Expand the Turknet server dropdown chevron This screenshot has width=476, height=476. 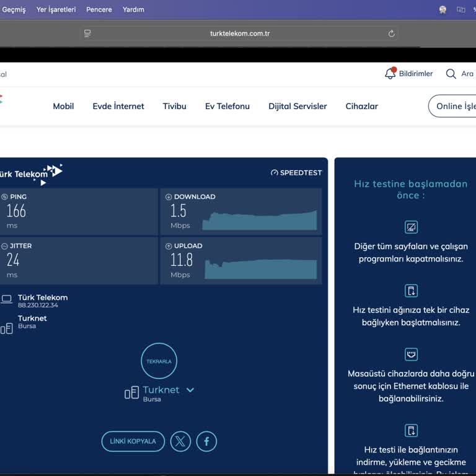pos(190,390)
